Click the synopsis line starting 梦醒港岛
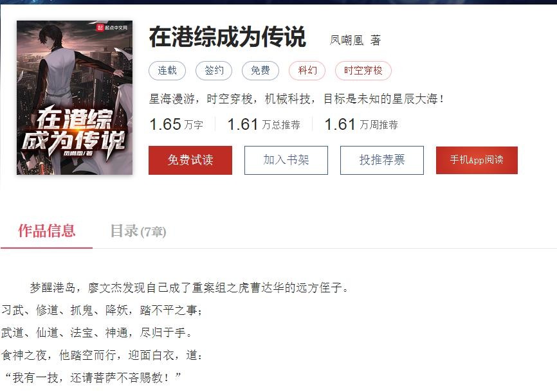The width and height of the screenshot is (557, 392). point(189,288)
